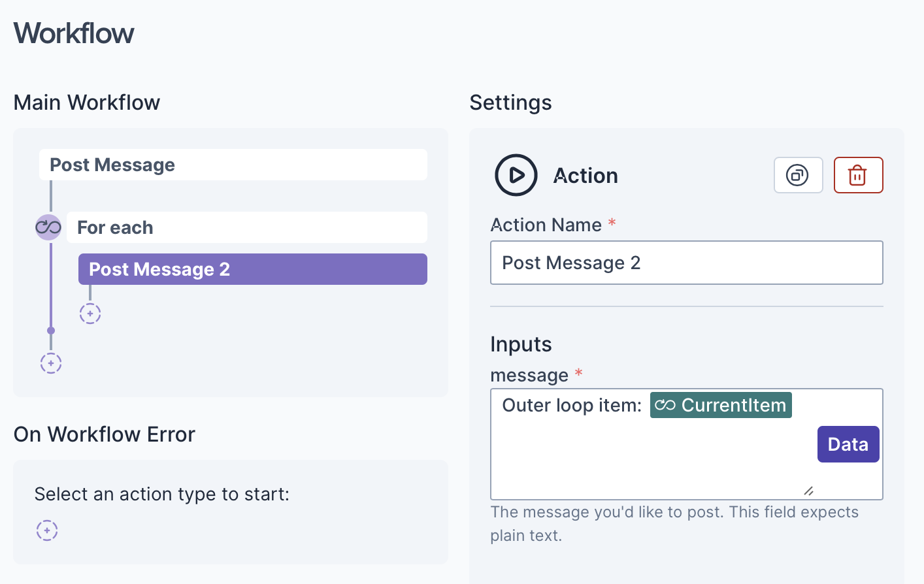The image size is (924, 584).
Task: Select the For each step
Action: tap(246, 227)
